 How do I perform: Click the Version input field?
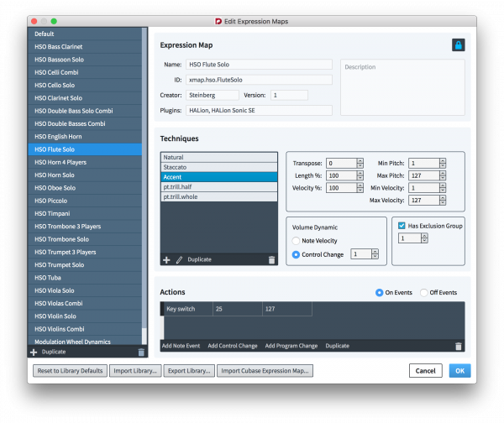[289, 95]
